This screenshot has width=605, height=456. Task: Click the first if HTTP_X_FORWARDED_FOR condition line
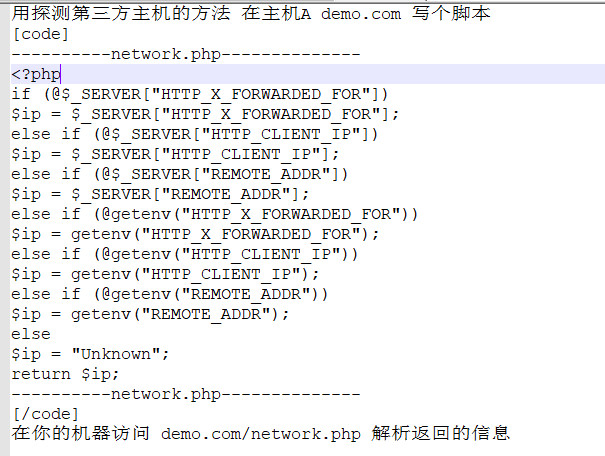(200, 95)
